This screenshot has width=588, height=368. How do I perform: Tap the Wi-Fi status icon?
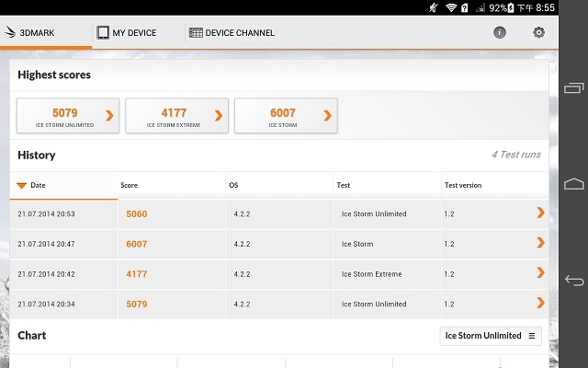[452, 7]
